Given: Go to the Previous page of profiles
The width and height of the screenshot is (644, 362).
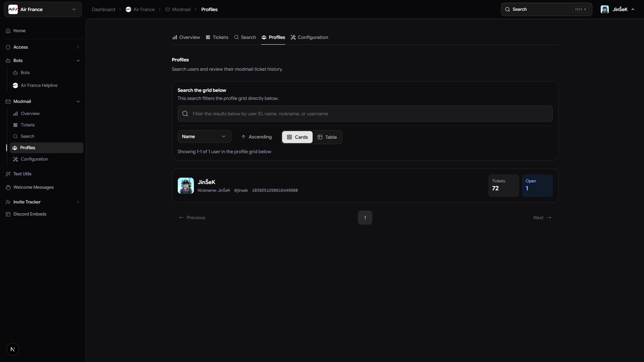Looking at the screenshot, I should click(x=192, y=218).
